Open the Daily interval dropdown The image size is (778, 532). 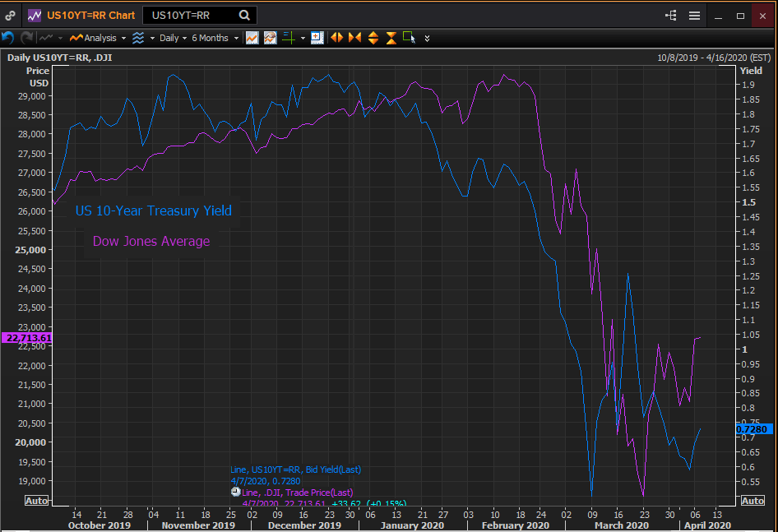point(173,38)
